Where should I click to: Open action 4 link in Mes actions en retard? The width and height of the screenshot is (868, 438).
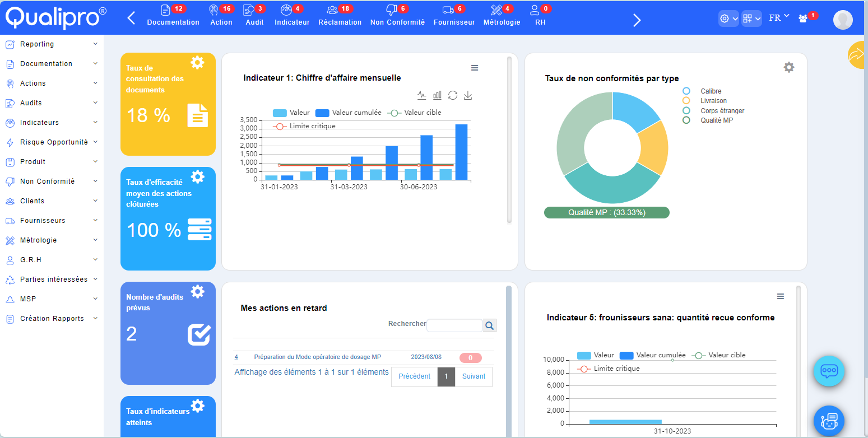tap(236, 357)
